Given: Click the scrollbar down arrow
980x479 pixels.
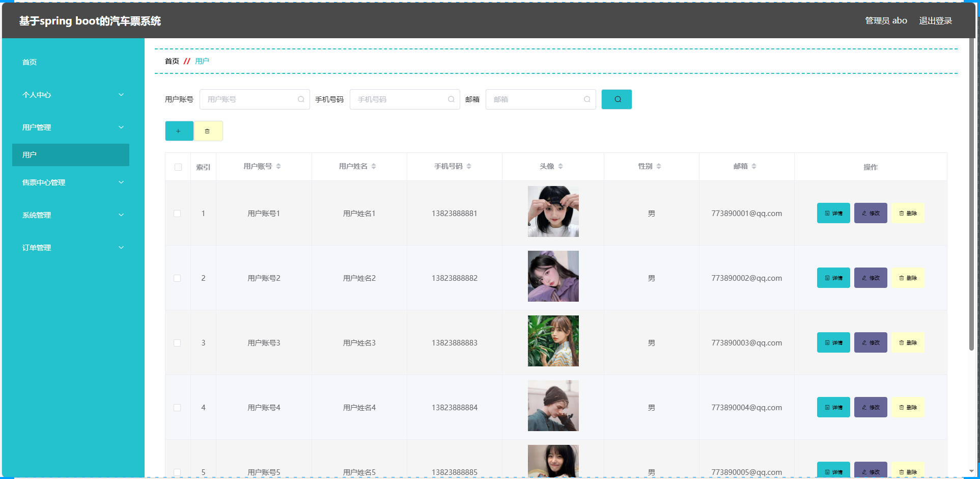Looking at the screenshot, I should [x=971, y=471].
